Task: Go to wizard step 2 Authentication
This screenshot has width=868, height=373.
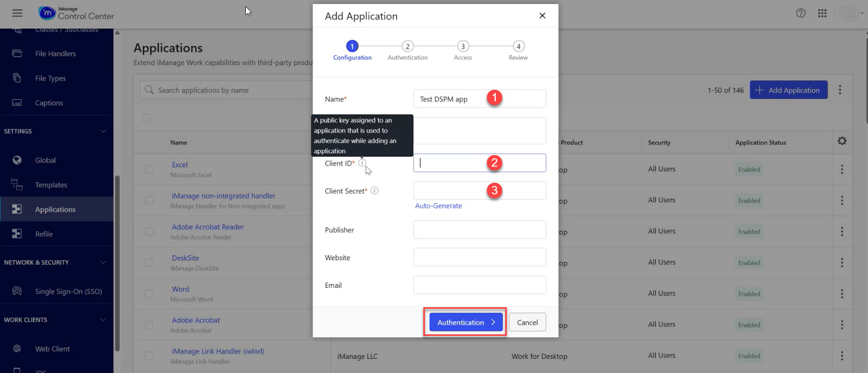Action: [x=407, y=46]
